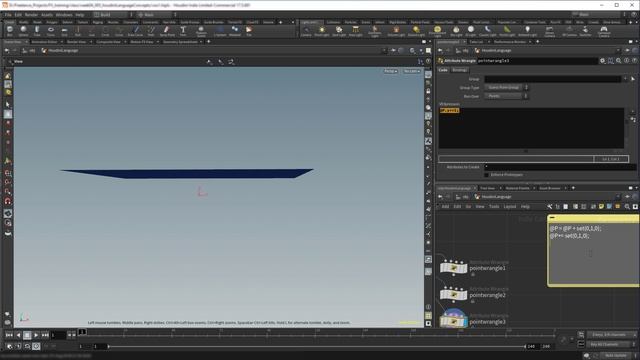
Task: Add a Sky Light from shelf
Action: (456, 31)
